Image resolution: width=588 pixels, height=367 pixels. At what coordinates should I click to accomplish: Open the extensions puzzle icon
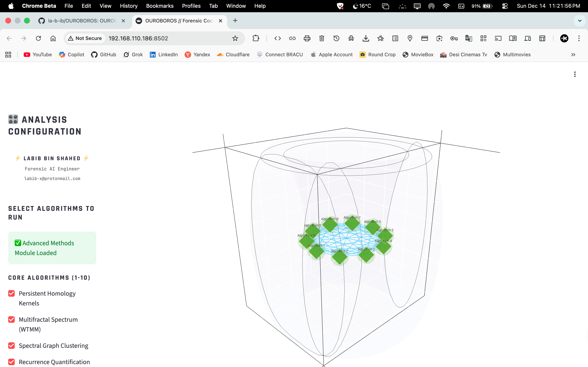[x=256, y=38]
